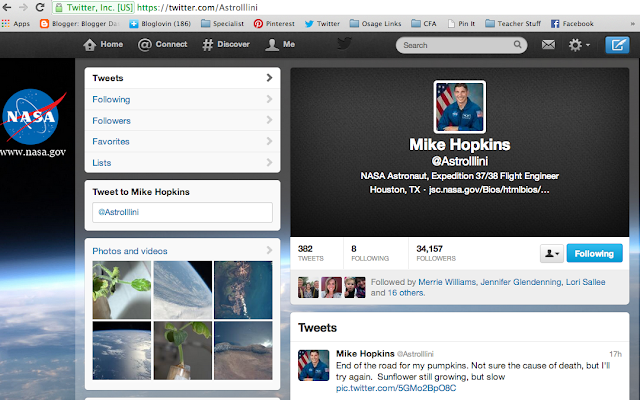
Task: Open the ocean clouds photo thumbnail
Action: tap(122, 351)
